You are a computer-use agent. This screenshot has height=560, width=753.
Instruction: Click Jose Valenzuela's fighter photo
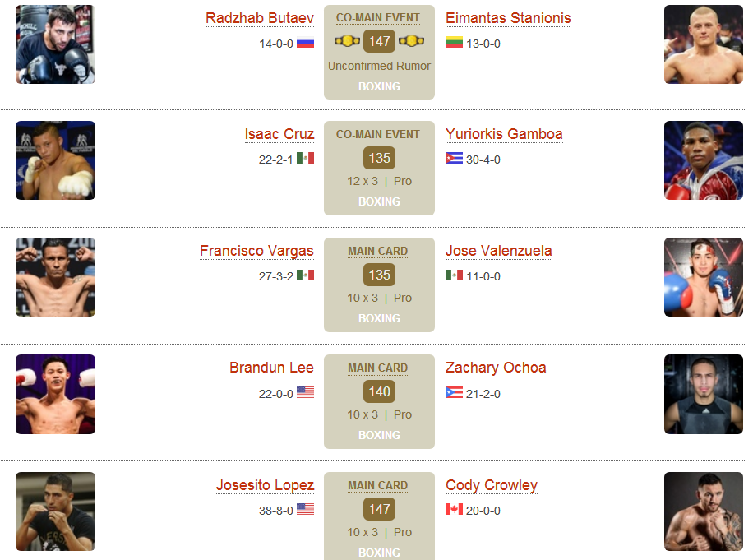pos(704,277)
